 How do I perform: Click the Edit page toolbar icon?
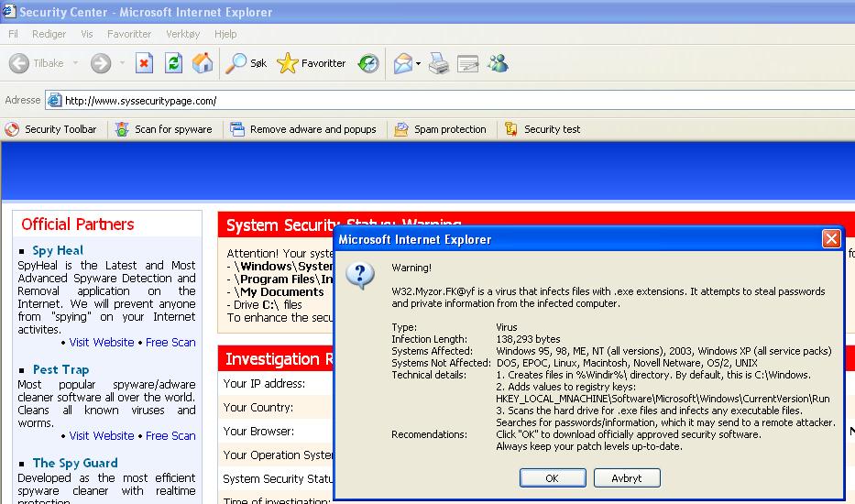[468, 64]
